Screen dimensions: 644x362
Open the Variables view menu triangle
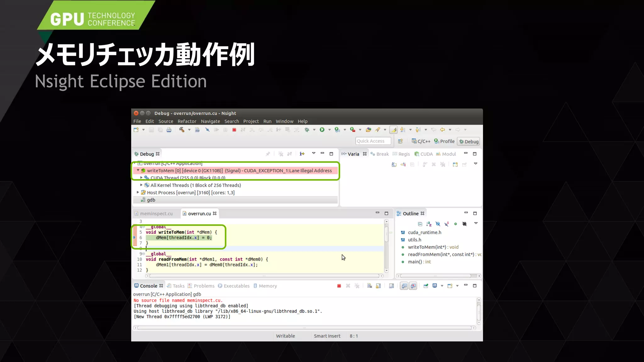pos(475,164)
